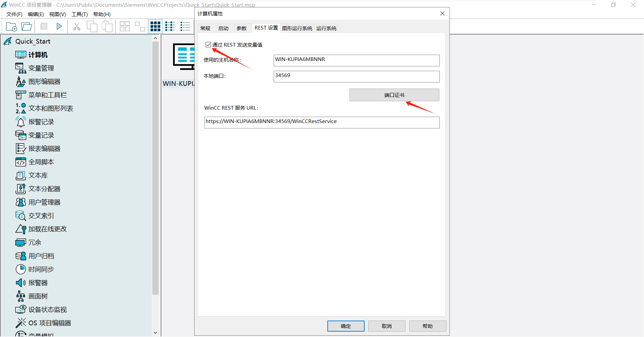Open 时间同步 tree item
The image size is (644, 337).
tap(35, 269)
